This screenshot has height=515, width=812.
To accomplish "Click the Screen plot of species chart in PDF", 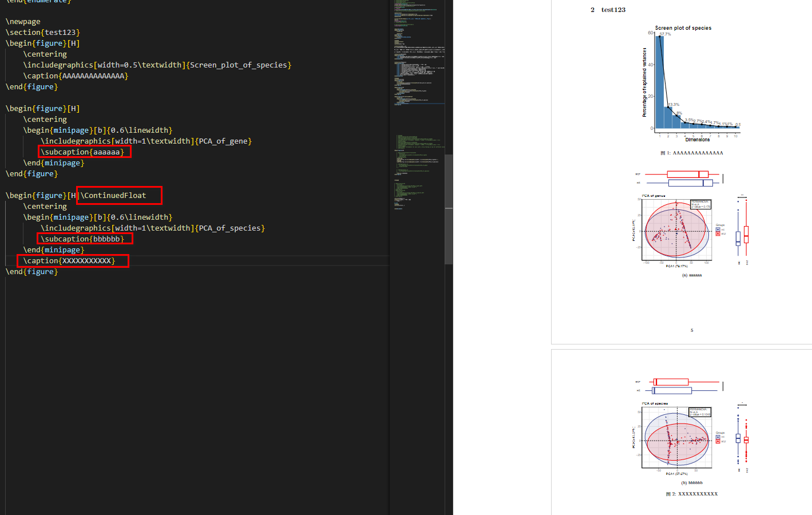I will [x=691, y=84].
